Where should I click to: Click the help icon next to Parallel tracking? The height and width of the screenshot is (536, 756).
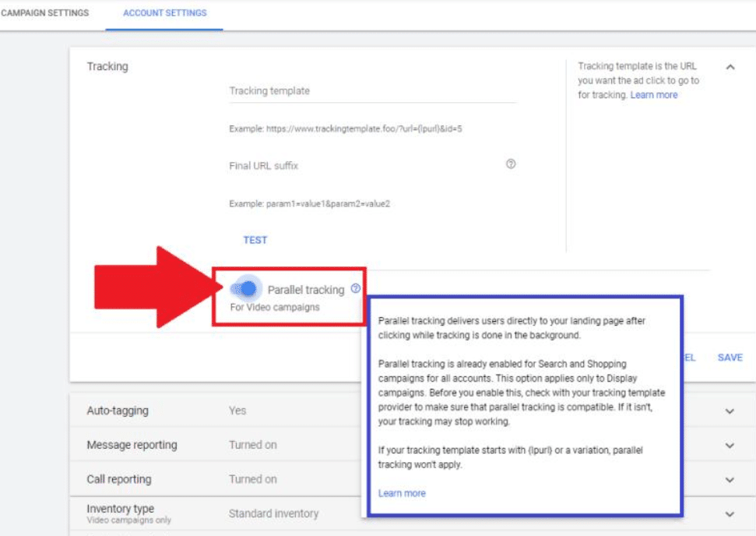tap(356, 287)
